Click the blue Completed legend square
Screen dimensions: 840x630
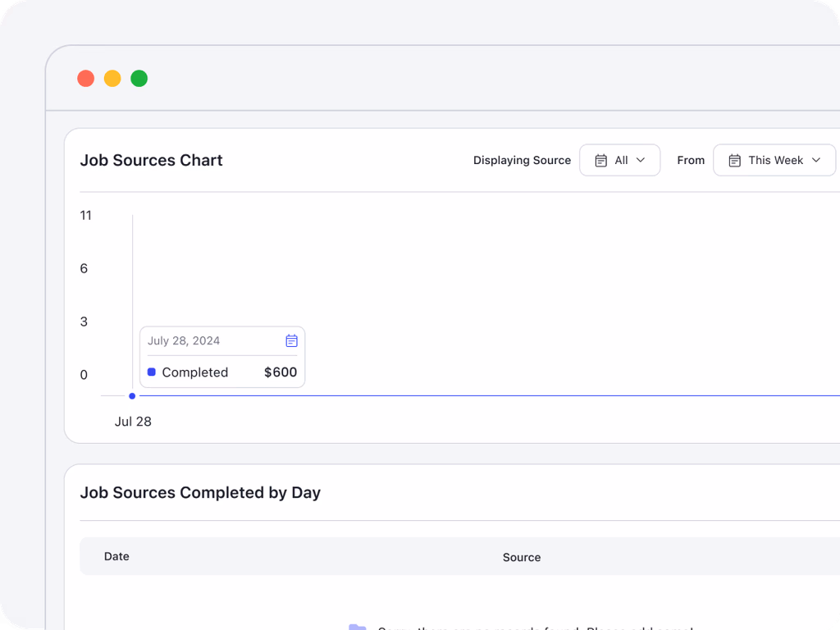pyautogui.click(x=152, y=372)
